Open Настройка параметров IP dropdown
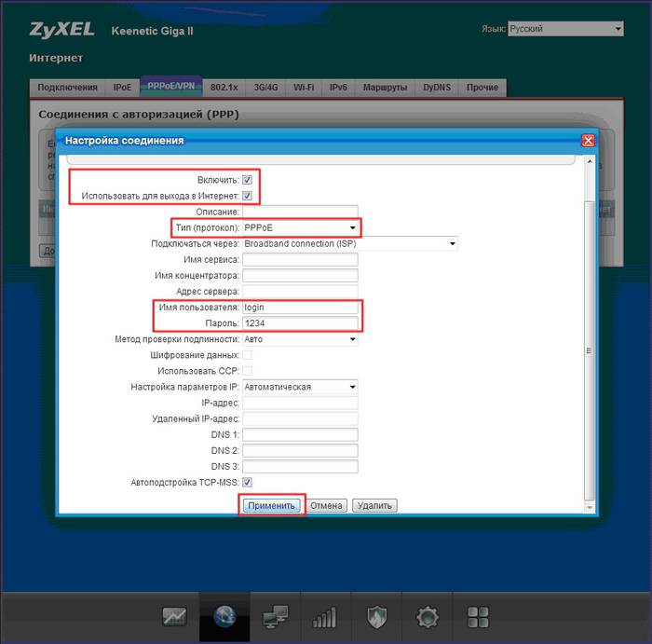The image size is (652, 644). (300, 387)
